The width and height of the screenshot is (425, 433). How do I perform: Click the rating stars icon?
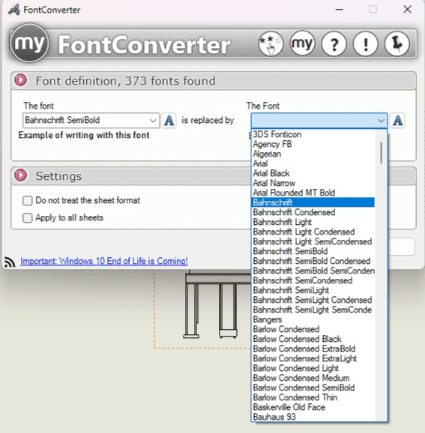click(271, 44)
